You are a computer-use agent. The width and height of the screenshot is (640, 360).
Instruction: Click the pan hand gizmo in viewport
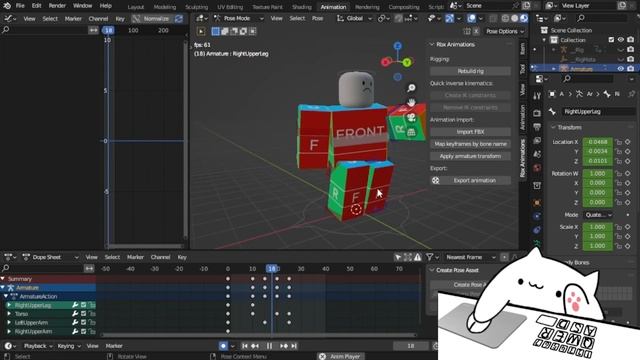(x=411, y=102)
